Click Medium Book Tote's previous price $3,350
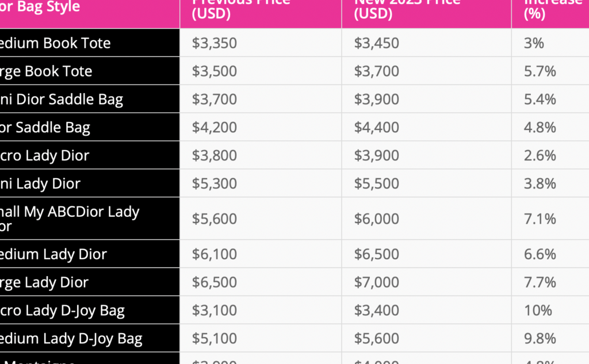The height and width of the screenshot is (364, 589). click(215, 43)
